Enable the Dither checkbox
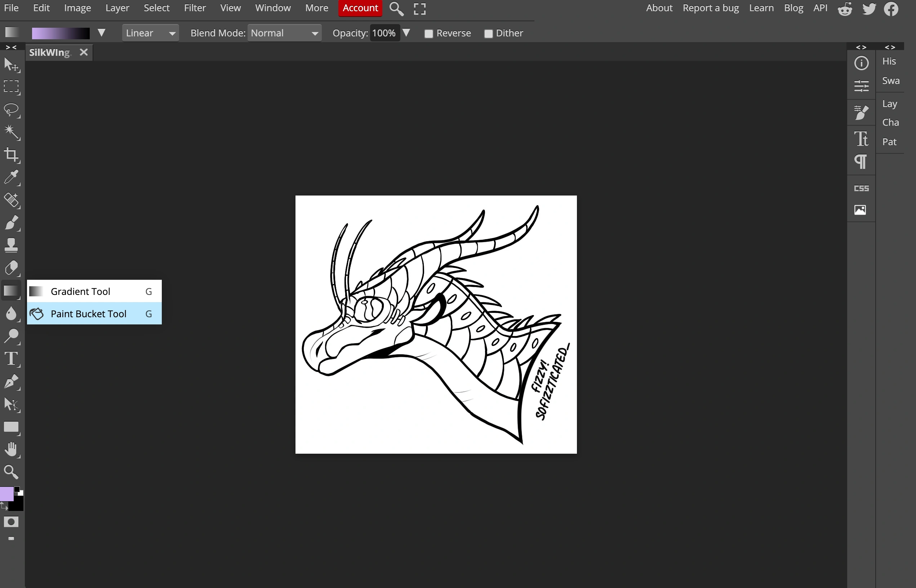The width and height of the screenshot is (916, 588). pos(488,33)
